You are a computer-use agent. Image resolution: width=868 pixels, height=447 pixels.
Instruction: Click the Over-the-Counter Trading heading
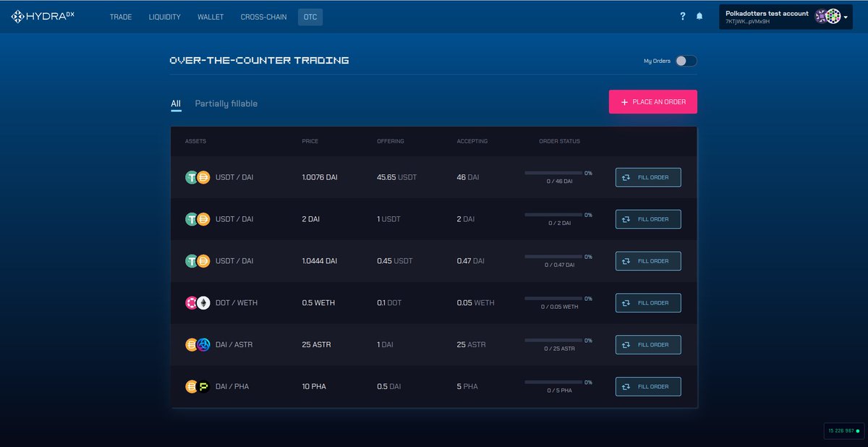click(259, 60)
